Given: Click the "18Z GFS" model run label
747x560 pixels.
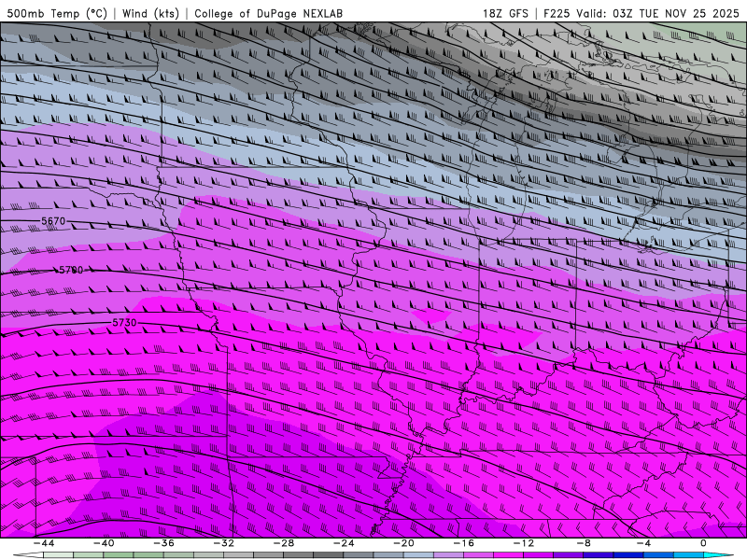Looking at the screenshot, I should click(505, 13).
